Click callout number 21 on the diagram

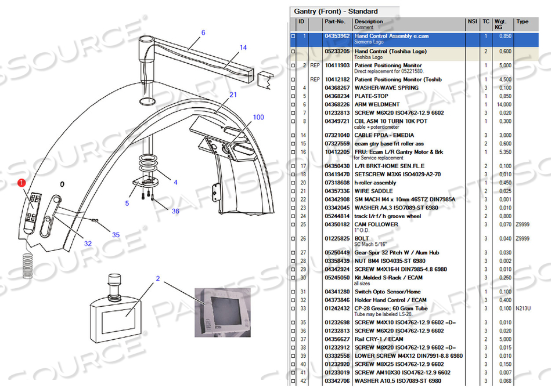[233, 95]
